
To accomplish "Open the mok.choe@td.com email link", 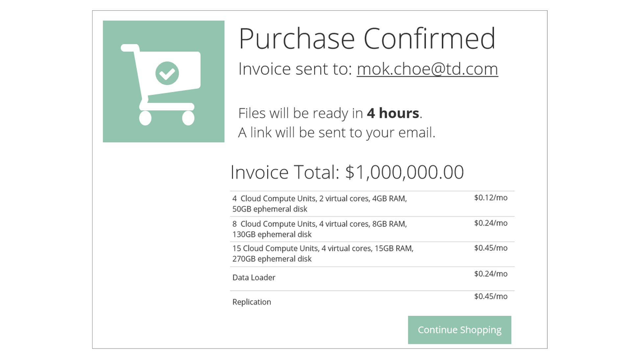I will (427, 69).
